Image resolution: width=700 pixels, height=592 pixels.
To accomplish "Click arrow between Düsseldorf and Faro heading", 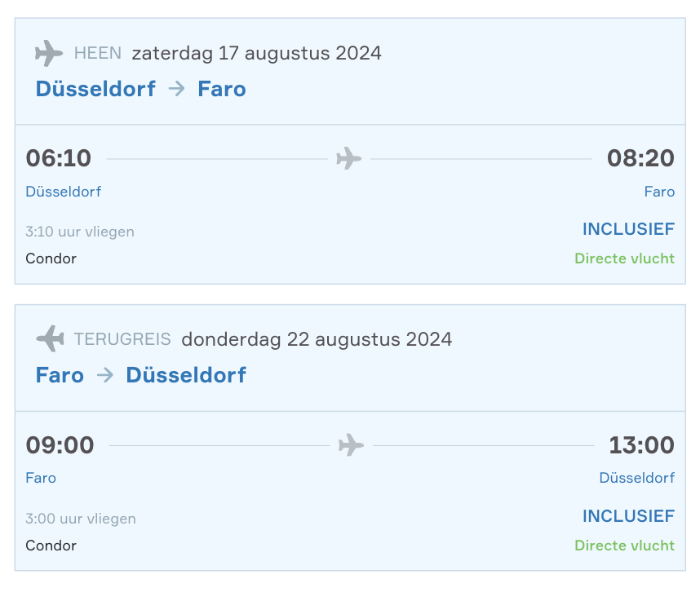I will 177,89.
